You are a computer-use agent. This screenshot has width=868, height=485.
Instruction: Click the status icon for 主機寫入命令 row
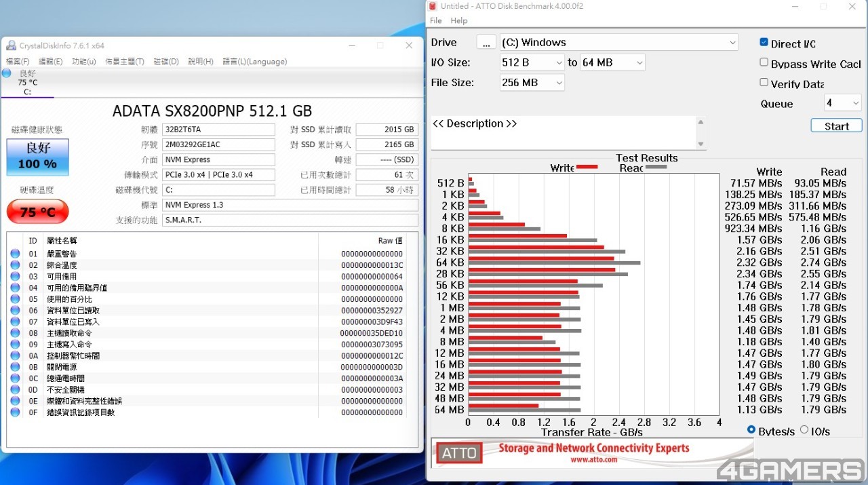(x=15, y=345)
